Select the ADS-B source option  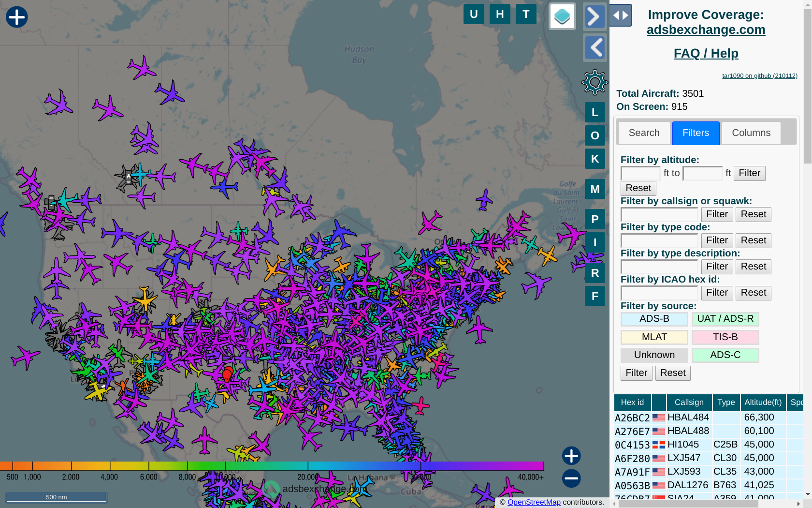pos(654,319)
